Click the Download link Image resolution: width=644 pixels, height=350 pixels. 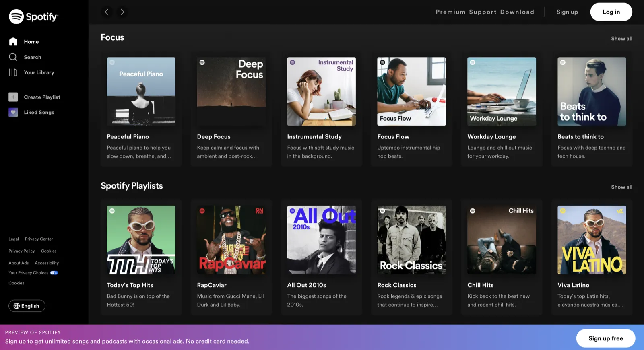517,12
